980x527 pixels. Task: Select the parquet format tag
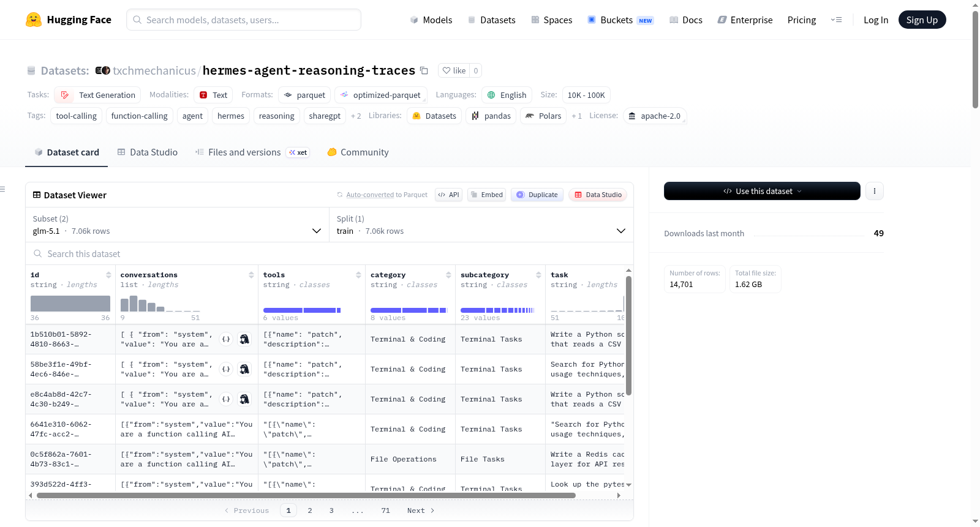click(x=304, y=95)
